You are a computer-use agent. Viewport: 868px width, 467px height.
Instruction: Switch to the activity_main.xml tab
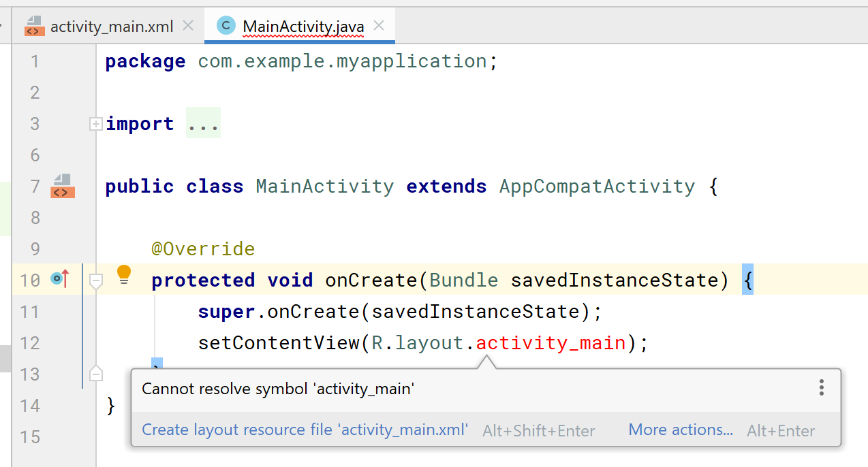pos(112,27)
